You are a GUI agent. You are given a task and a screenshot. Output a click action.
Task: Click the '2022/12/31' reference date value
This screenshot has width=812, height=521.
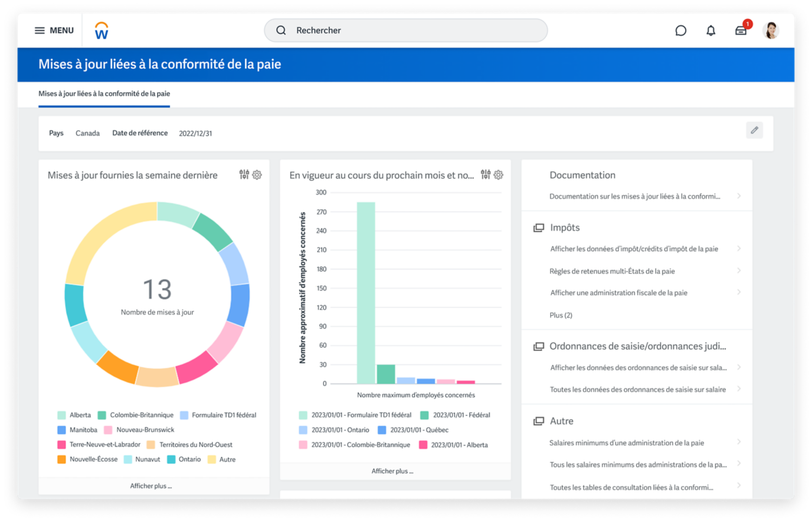point(195,133)
